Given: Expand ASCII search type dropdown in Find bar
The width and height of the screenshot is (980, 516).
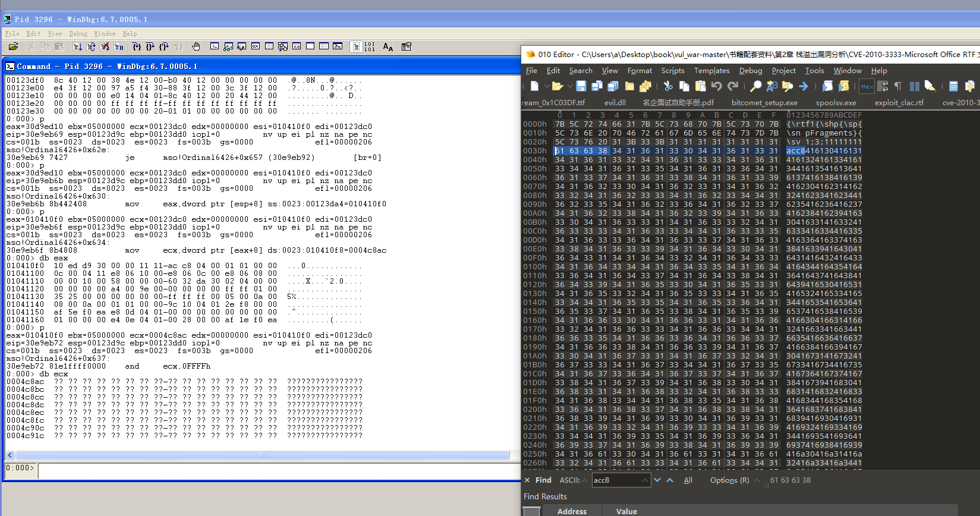Looking at the screenshot, I should click(x=585, y=480).
